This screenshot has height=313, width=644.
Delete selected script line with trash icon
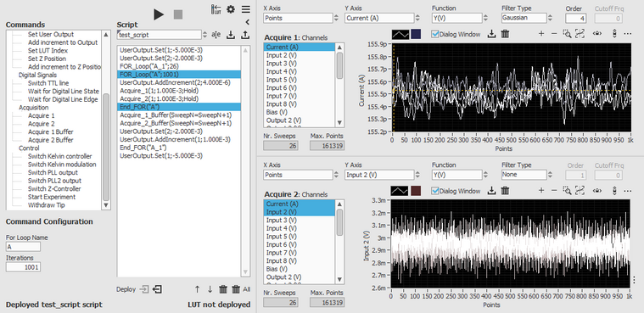(x=223, y=289)
